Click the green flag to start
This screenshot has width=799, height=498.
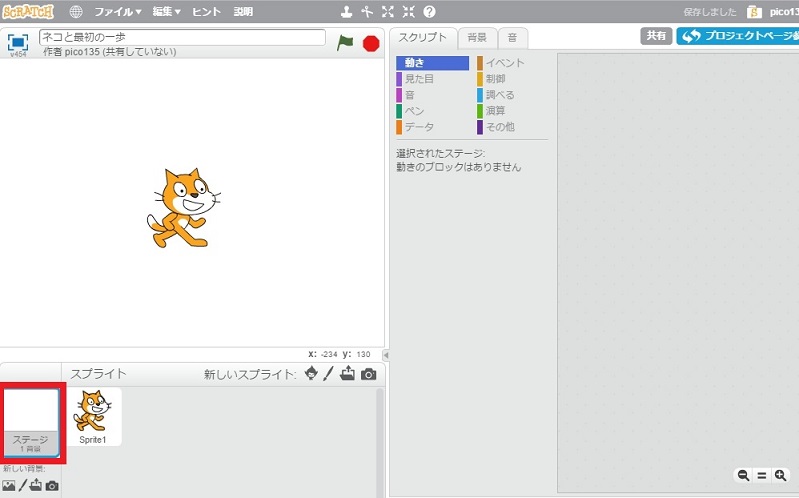[x=345, y=42]
